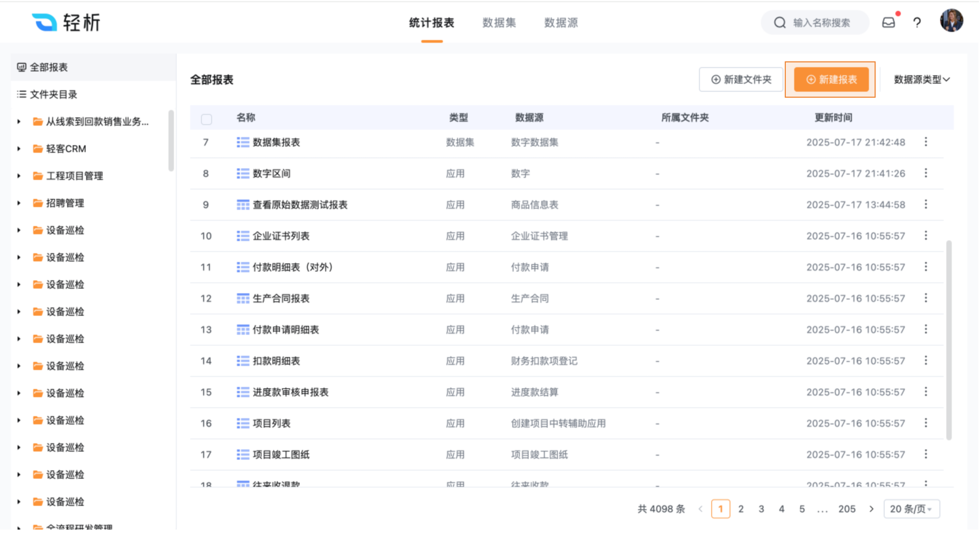Open more options for 数据集报表 row
The width and height of the screenshot is (980, 551).
[926, 142]
